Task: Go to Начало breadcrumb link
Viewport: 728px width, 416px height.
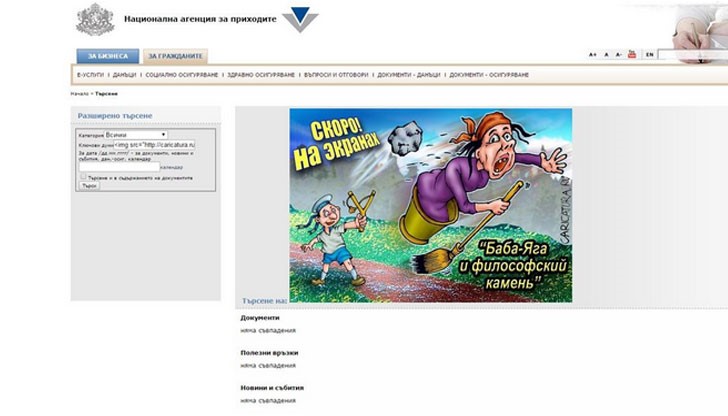Action: point(79,94)
